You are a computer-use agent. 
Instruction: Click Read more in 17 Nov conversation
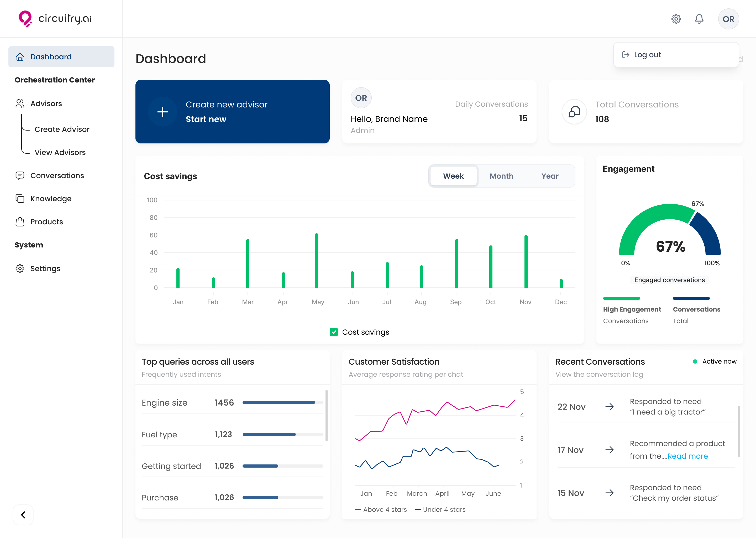[x=687, y=456]
